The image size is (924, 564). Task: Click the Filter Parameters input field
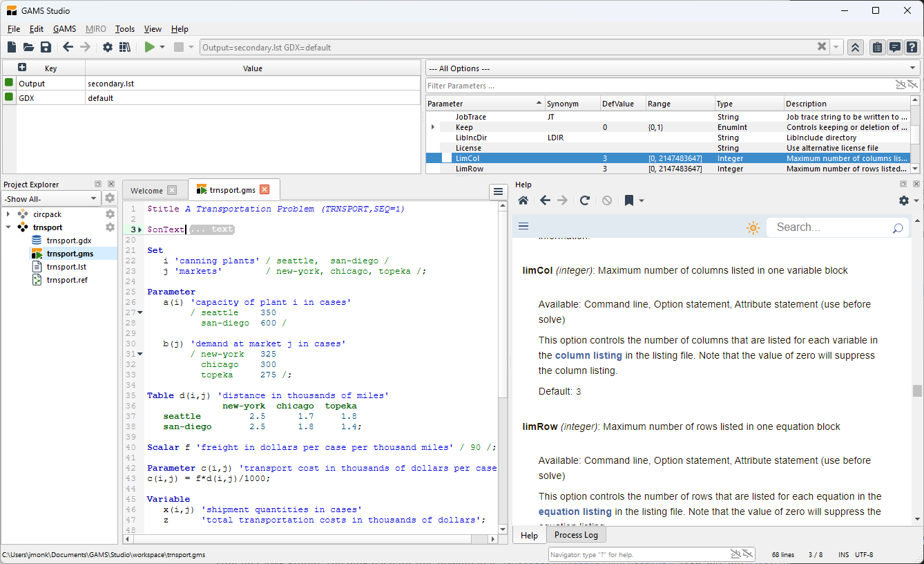point(656,86)
